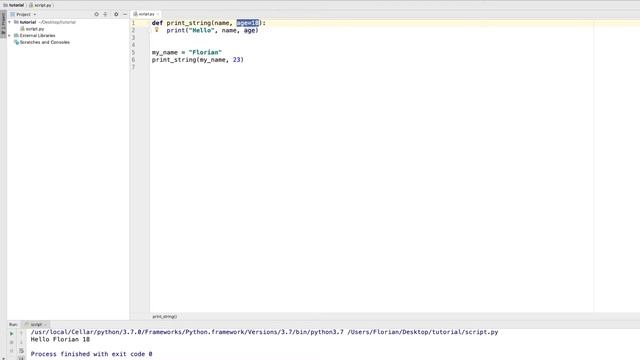This screenshot has height=360, width=640.
Task: Click the Scroll from Source target icon
Action: click(97, 14)
